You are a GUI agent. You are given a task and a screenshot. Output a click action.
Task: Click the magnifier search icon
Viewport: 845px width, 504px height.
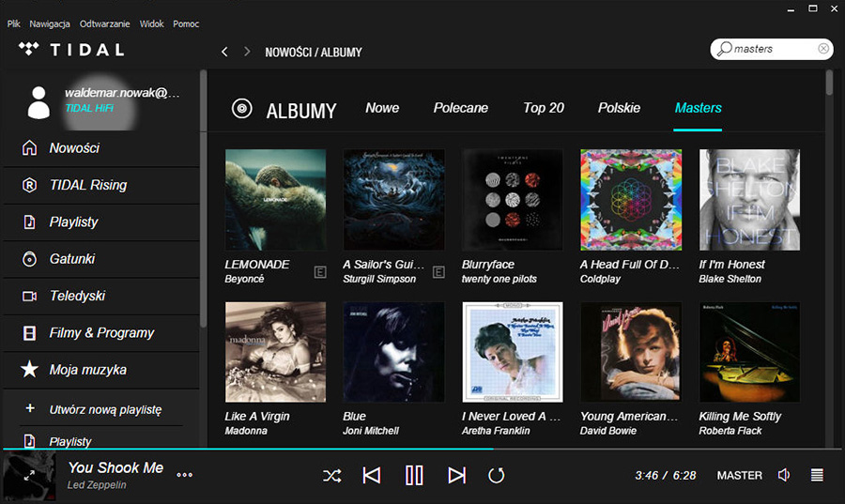[725, 49]
